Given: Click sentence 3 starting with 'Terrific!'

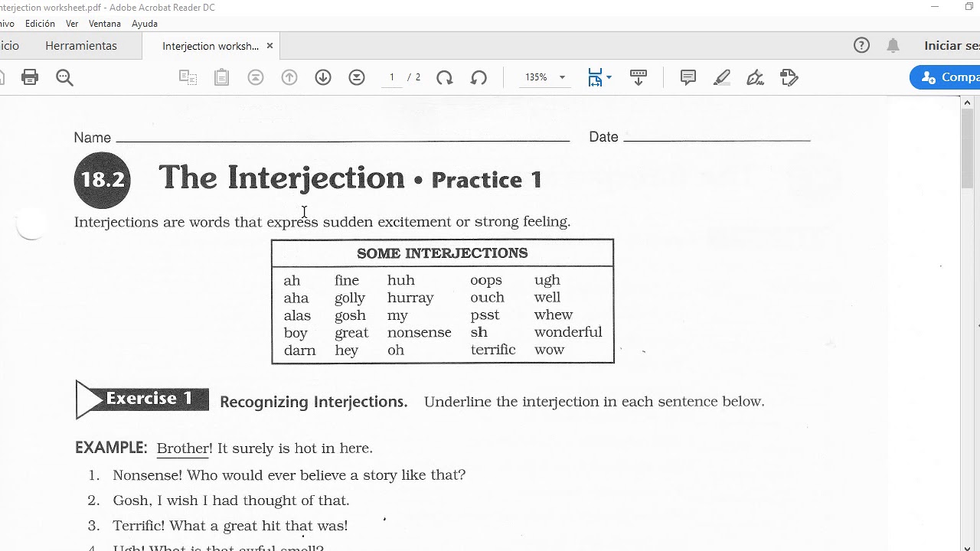Looking at the screenshot, I should pyautogui.click(x=230, y=526).
